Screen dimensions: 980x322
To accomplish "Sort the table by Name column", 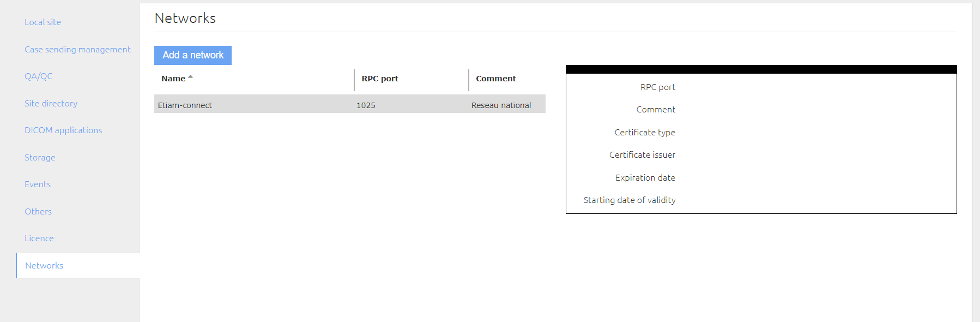I will pyautogui.click(x=173, y=79).
